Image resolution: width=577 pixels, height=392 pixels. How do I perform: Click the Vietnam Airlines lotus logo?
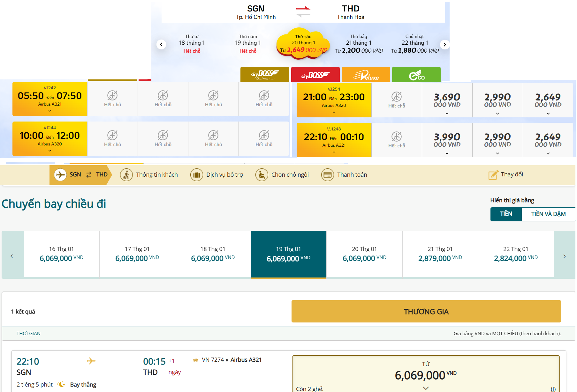196,360
